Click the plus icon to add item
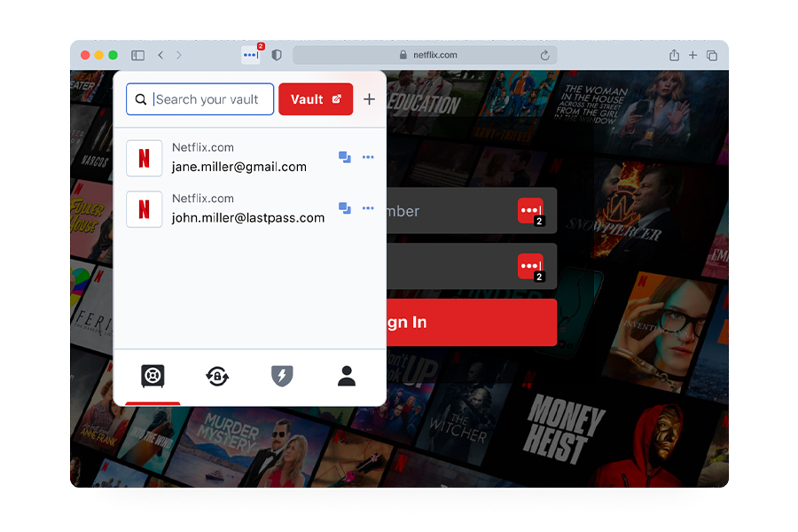Image resolution: width=798 pixels, height=532 pixels. tap(370, 99)
